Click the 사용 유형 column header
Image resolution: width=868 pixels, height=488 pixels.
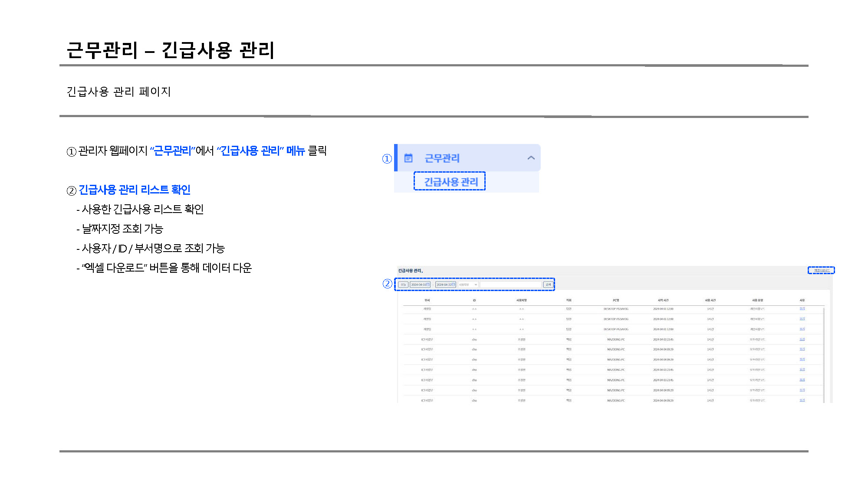coord(757,300)
